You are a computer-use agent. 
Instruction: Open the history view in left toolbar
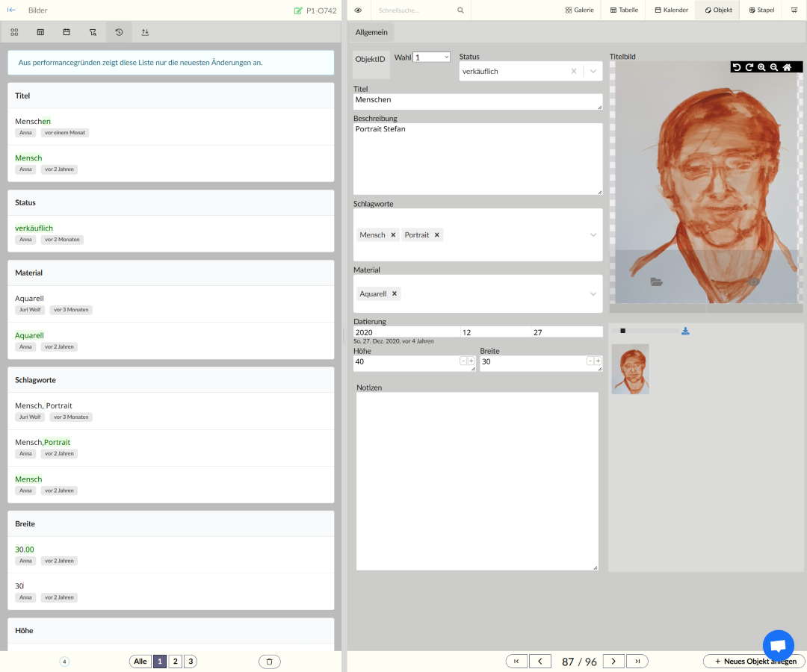pos(119,32)
